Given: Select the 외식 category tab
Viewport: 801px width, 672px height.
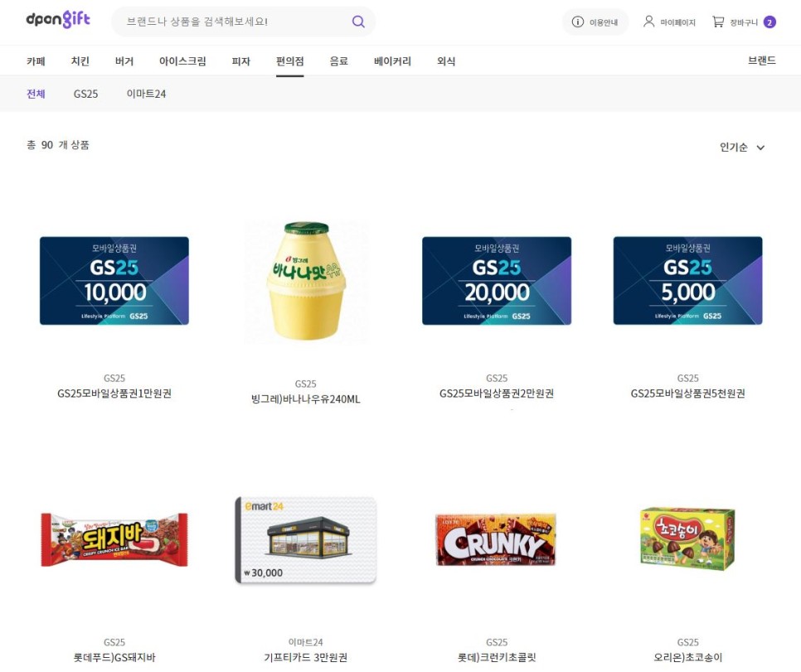Looking at the screenshot, I should pyautogui.click(x=446, y=61).
